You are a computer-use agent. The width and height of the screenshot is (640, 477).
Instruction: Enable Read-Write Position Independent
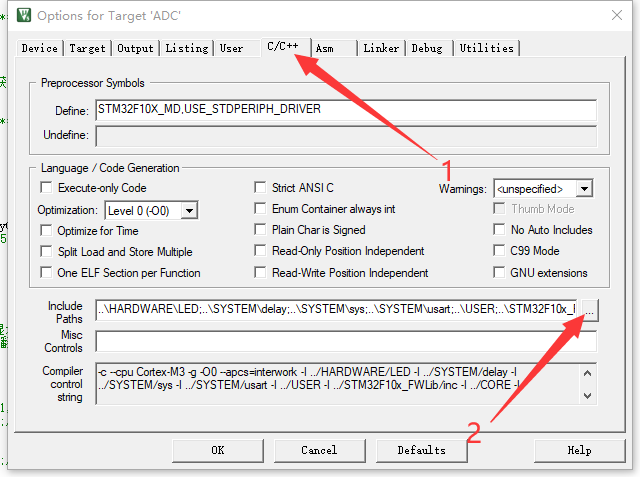260,272
